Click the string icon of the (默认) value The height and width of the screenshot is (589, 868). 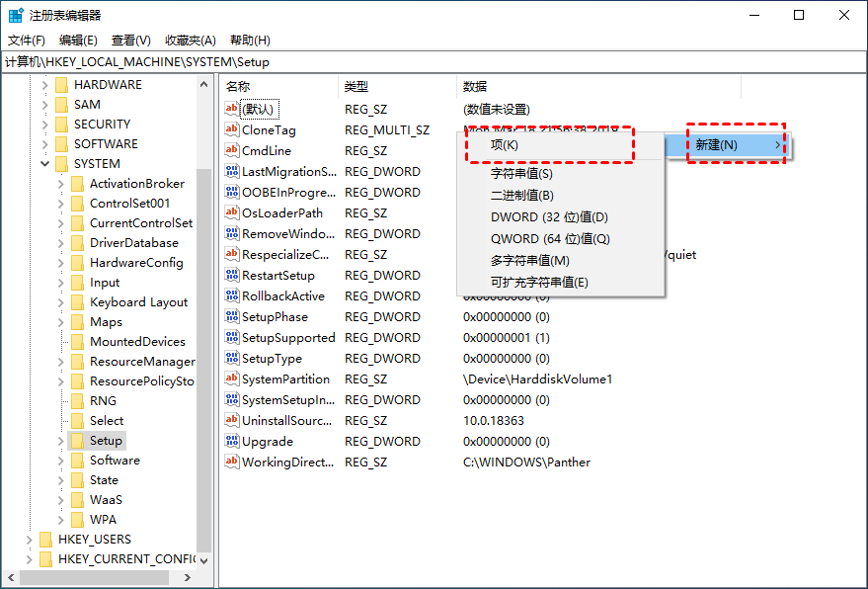231,109
